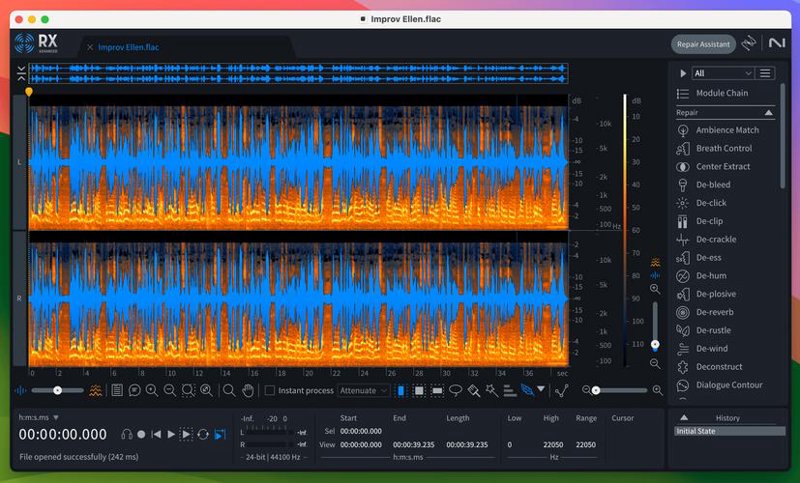Close the Improv Ellen.flac tab
This screenshot has height=483, width=800.
tap(90, 47)
